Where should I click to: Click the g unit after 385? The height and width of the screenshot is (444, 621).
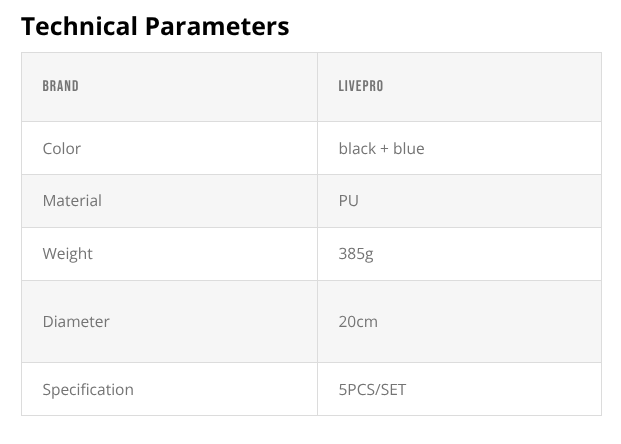[x=369, y=254]
